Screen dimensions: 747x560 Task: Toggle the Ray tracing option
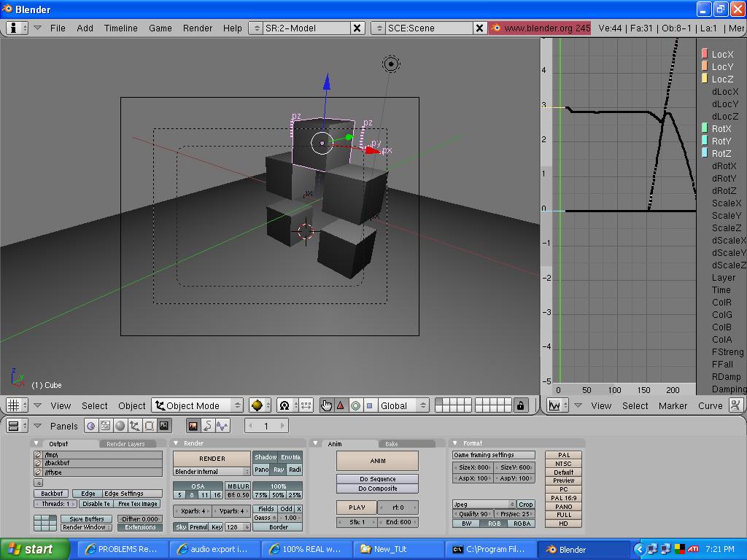pos(279,470)
